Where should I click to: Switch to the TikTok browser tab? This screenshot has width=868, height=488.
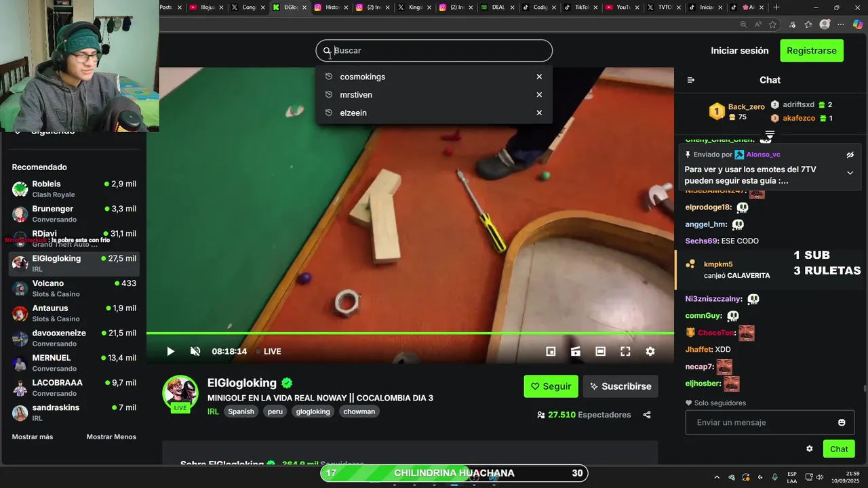point(582,7)
